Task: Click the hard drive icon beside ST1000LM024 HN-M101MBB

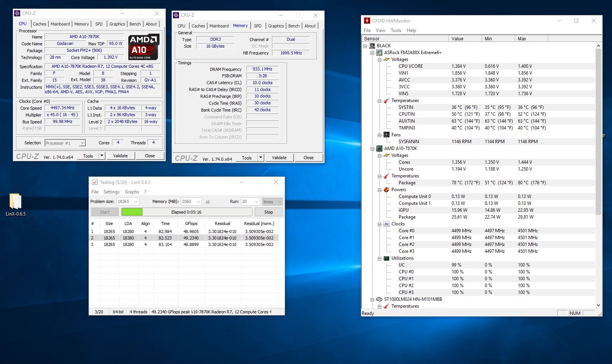Action: [379, 299]
